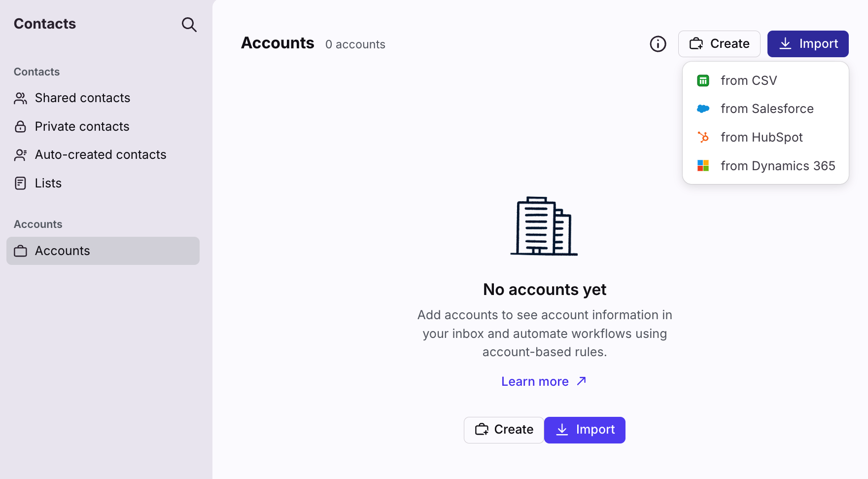Choose "from Dynamics 365" import option
The image size is (868, 479).
pos(777,166)
